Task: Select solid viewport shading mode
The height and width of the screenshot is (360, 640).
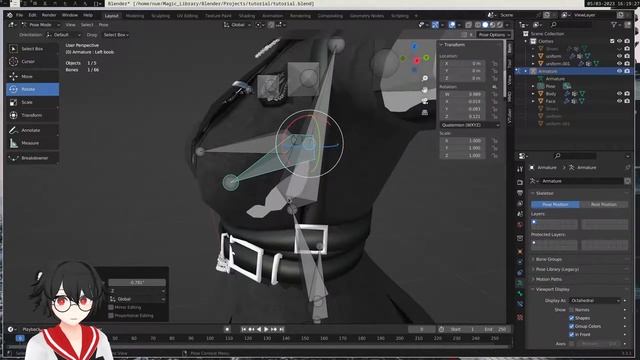Action: coord(485,25)
